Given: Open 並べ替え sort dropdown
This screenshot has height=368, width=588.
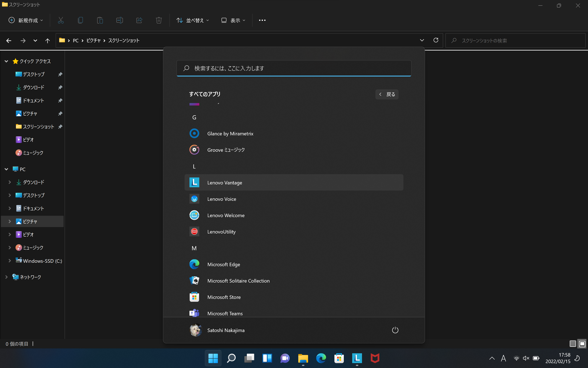Looking at the screenshot, I should pyautogui.click(x=193, y=20).
